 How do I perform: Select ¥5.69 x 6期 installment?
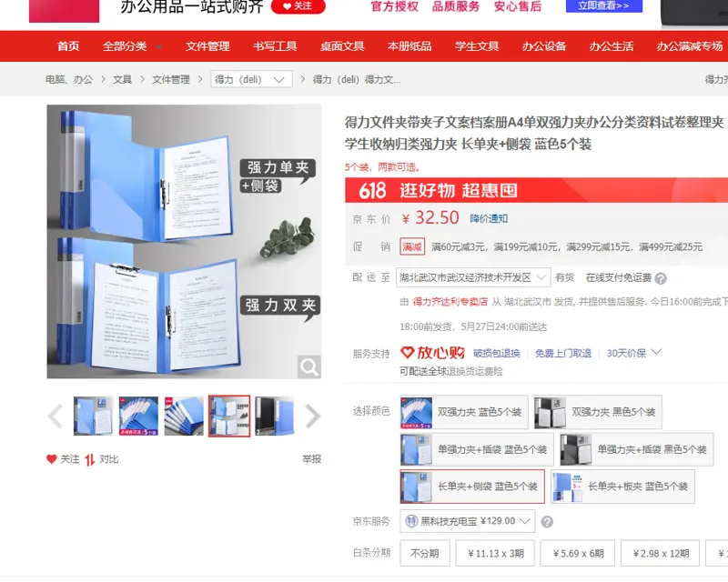578,553
